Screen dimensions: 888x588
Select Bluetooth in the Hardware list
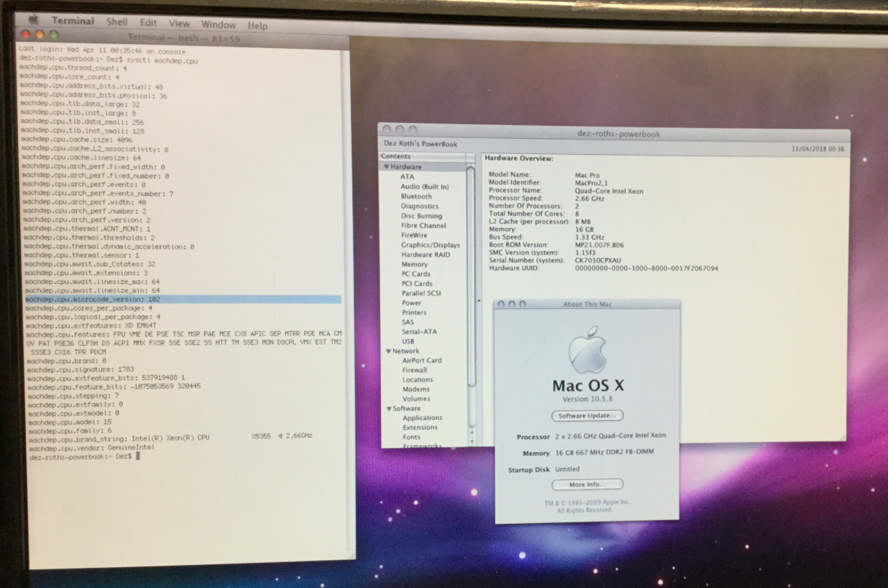click(416, 197)
